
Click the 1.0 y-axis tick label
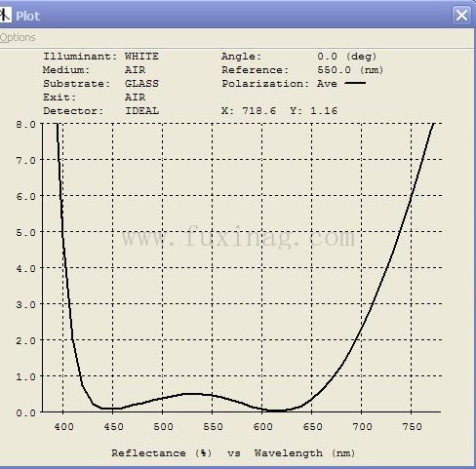tap(26, 376)
